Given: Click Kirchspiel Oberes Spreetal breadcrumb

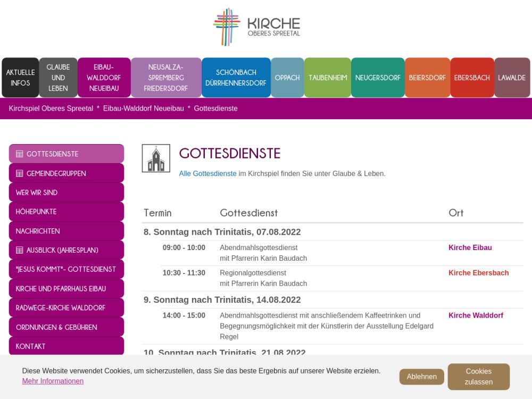Looking at the screenshot, I should point(51,109).
